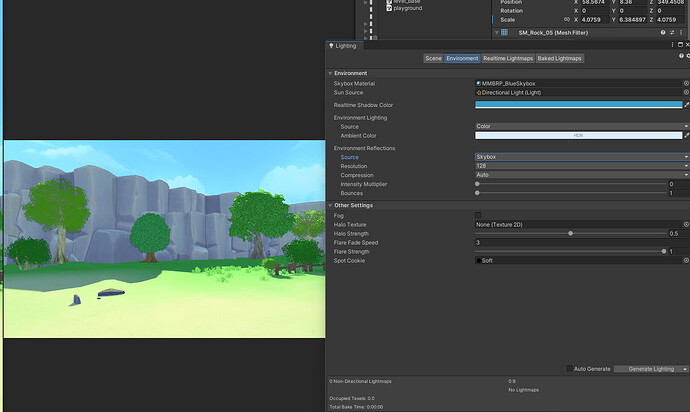Click the Flare Strength value field
Image resolution: width=690 pixels, height=412 pixels.
click(679, 251)
